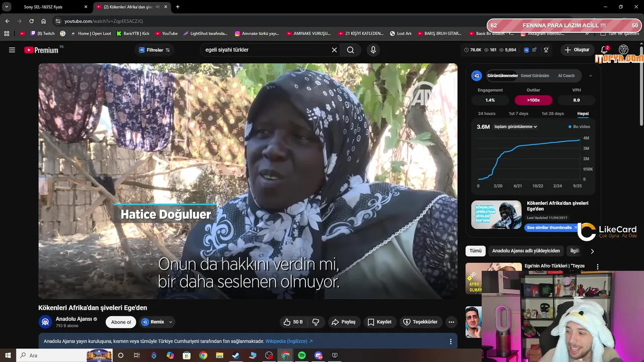Screen dimensions: 644x362
Task: Select the 24 hours range
Action: point(487,114)
